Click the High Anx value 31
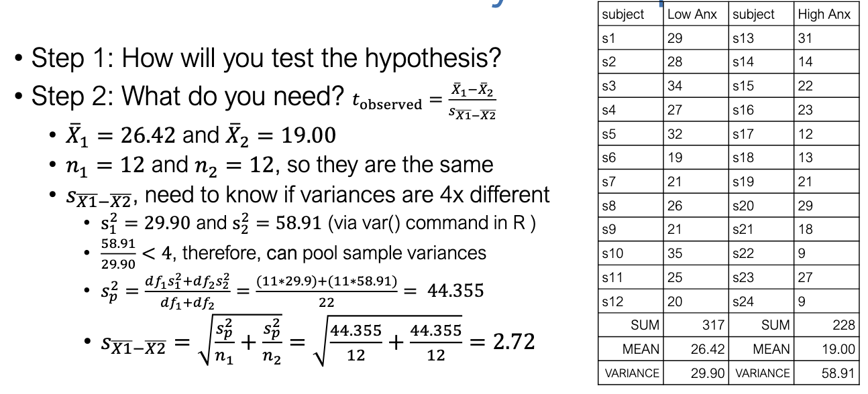Image resolution: width=868 pixels, height=394 pixels. (x=806, y=38)
